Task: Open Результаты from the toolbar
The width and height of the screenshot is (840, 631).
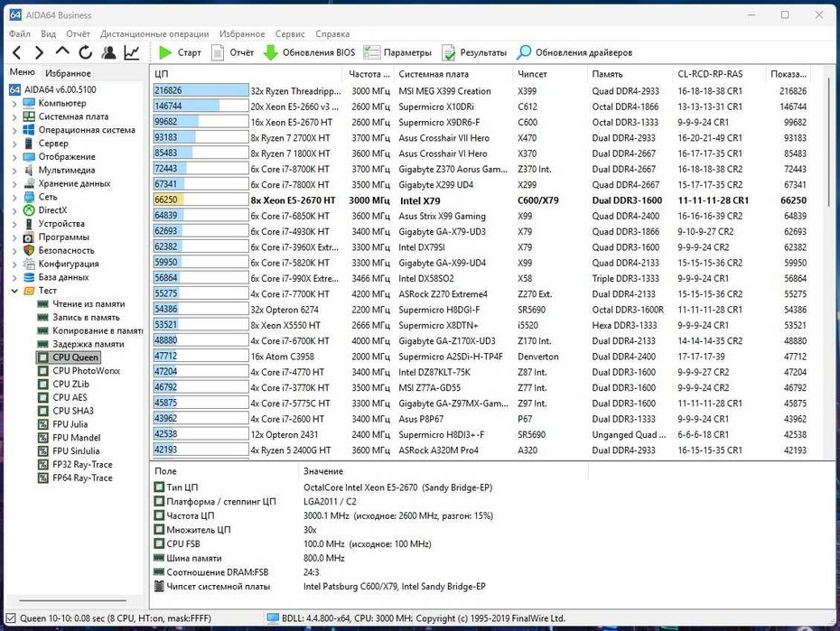Action: click(474, 52)
